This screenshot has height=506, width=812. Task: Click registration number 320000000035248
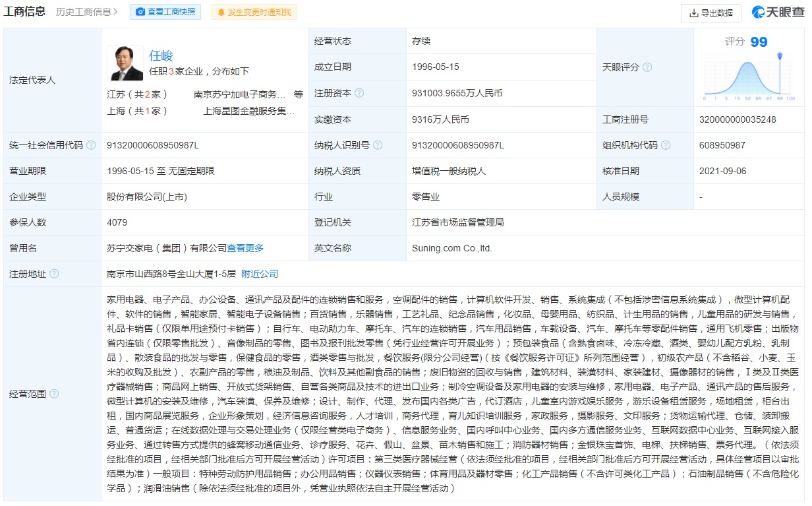point(738,119)
